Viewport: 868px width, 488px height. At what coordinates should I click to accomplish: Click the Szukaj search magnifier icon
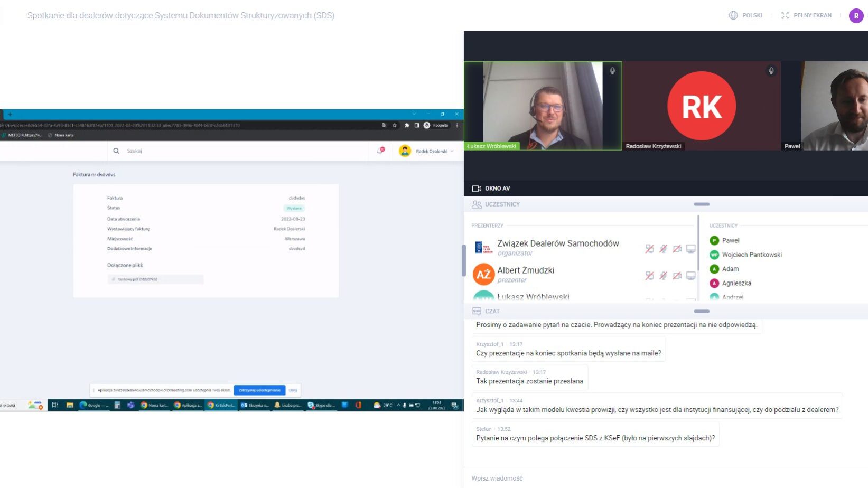coord(116,151)
